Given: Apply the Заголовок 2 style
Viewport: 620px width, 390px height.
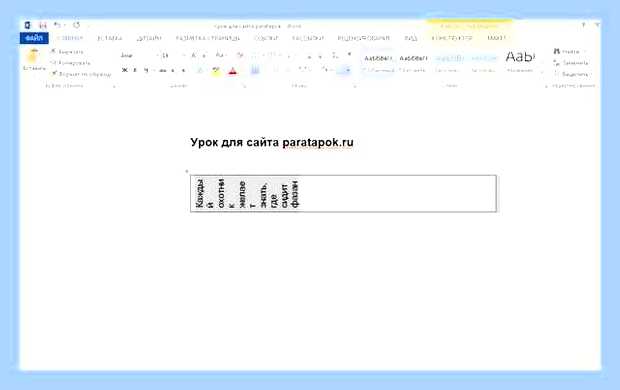Looking at the screenshot, I should tap(484, 63).
